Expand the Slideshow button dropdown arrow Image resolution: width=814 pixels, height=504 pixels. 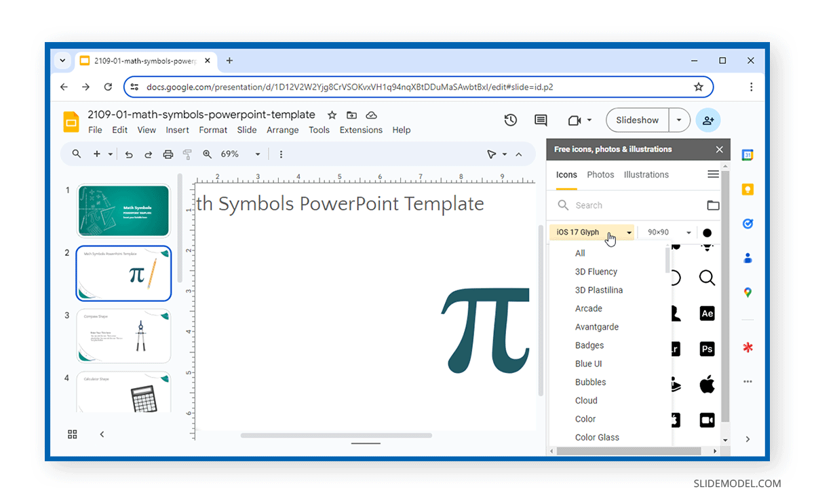(x=679, y=120)
